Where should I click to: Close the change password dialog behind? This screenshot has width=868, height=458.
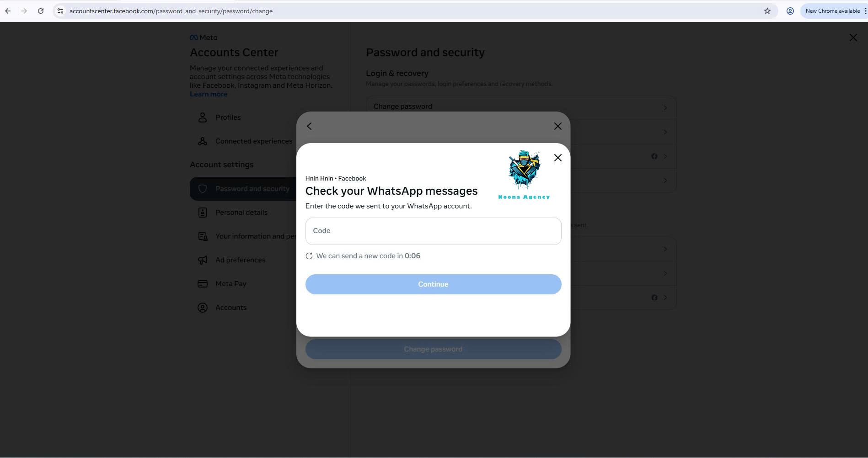tap(557, 126)
